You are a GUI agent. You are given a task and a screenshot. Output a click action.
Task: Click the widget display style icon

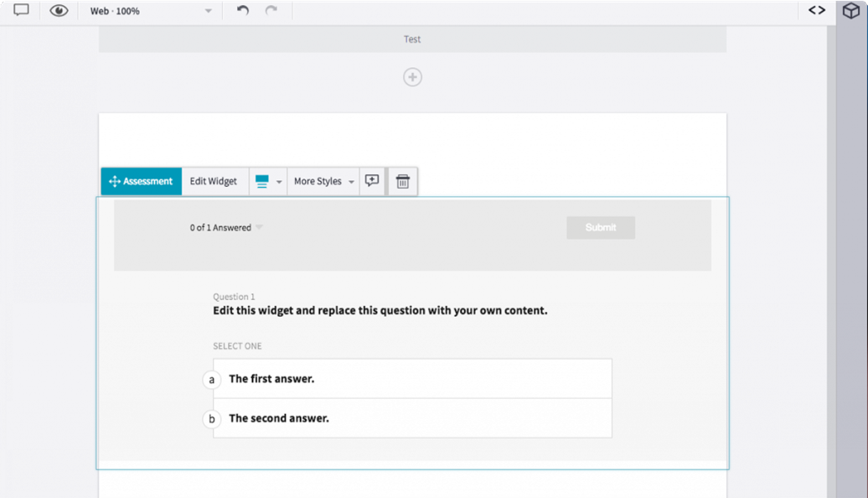[x=261, y=181]
